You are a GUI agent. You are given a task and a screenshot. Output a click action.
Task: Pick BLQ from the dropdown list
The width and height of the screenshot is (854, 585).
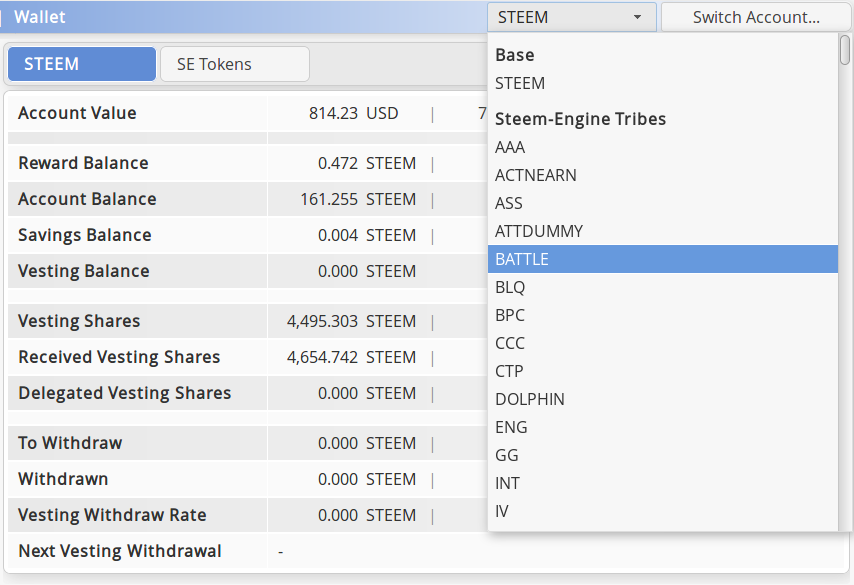[x=662, y=287]
